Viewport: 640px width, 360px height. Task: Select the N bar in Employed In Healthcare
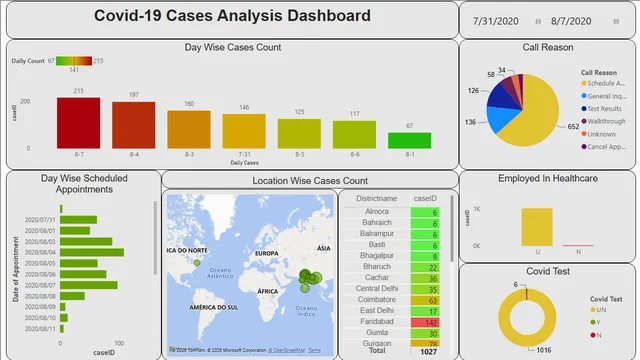click(x=578, y=246)
